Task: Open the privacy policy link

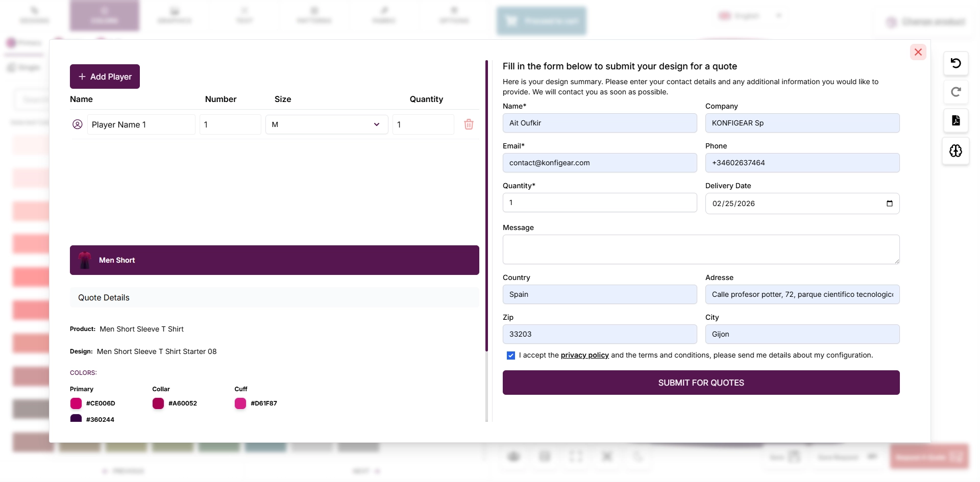Action: coord(584,355)
